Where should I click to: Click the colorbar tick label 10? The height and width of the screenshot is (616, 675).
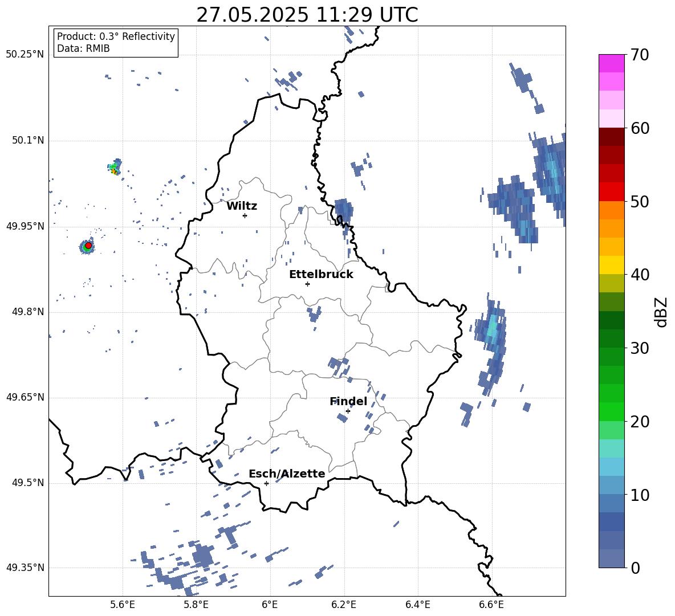[x=639, y=495]
